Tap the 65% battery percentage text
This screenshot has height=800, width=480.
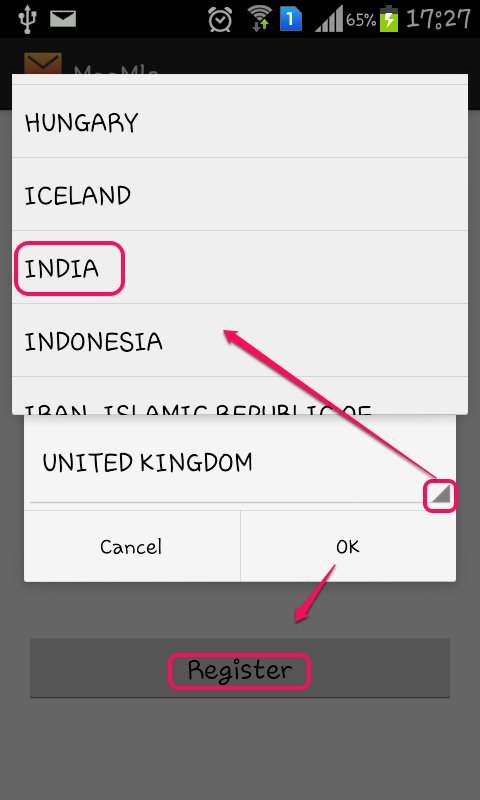click(x=361, y=20)
